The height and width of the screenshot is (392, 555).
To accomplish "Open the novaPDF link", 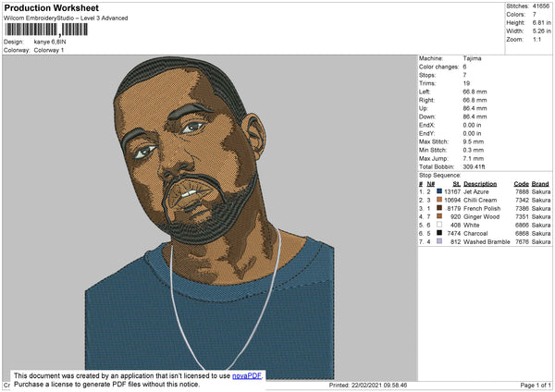I will click(x=247, y=376).
